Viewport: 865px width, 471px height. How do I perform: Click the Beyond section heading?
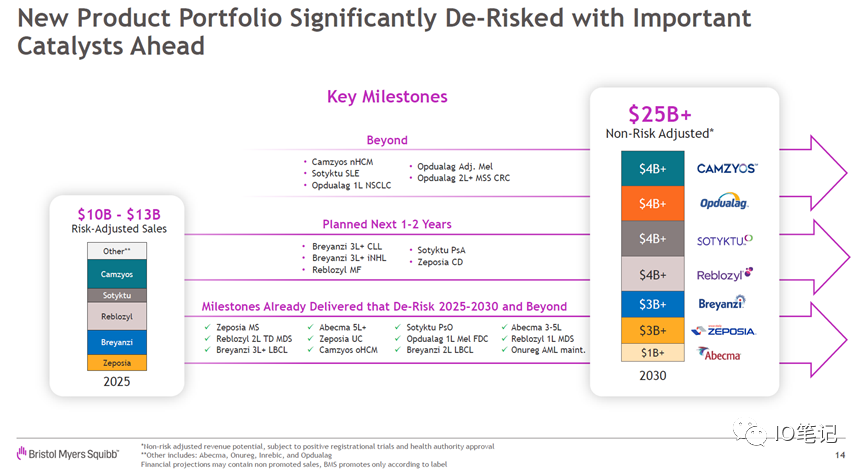(x=387, y=140)
